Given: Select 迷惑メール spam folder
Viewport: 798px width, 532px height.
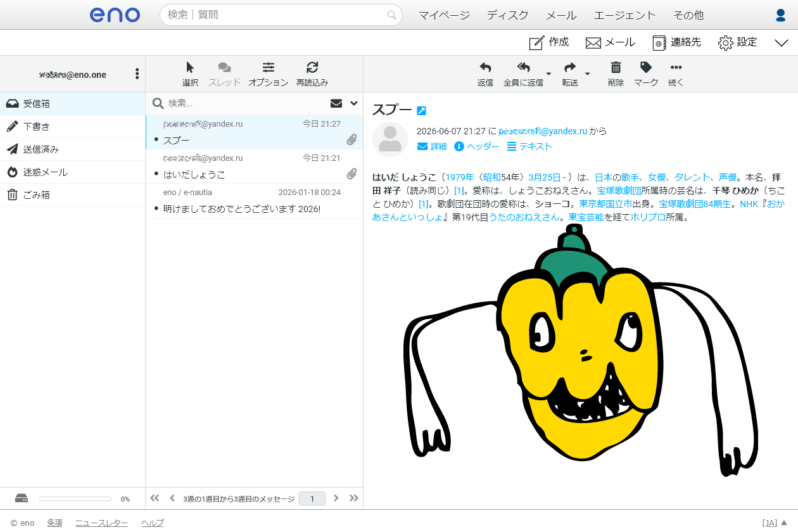Looking at the screenshot, I should pyautogui.click(x=73, y=172).
